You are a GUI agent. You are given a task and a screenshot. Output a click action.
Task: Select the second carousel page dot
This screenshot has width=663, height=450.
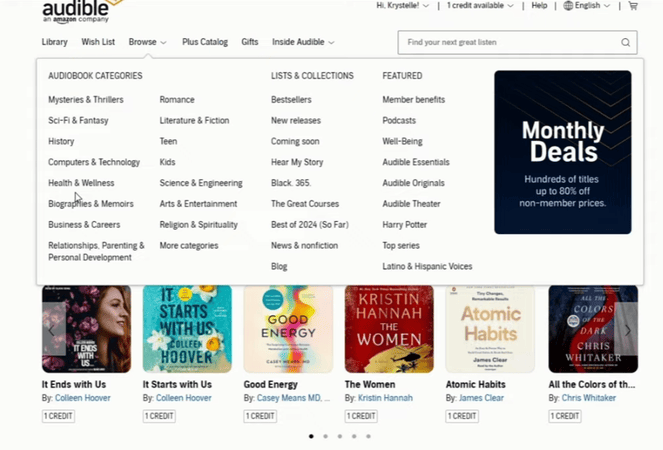point(326,436)
